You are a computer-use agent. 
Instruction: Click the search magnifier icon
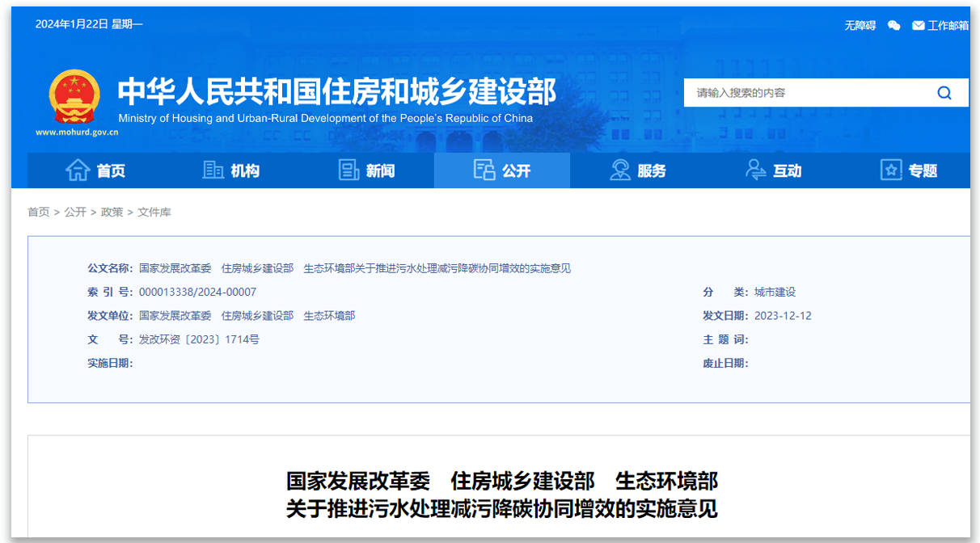click(x=944, y=93)
